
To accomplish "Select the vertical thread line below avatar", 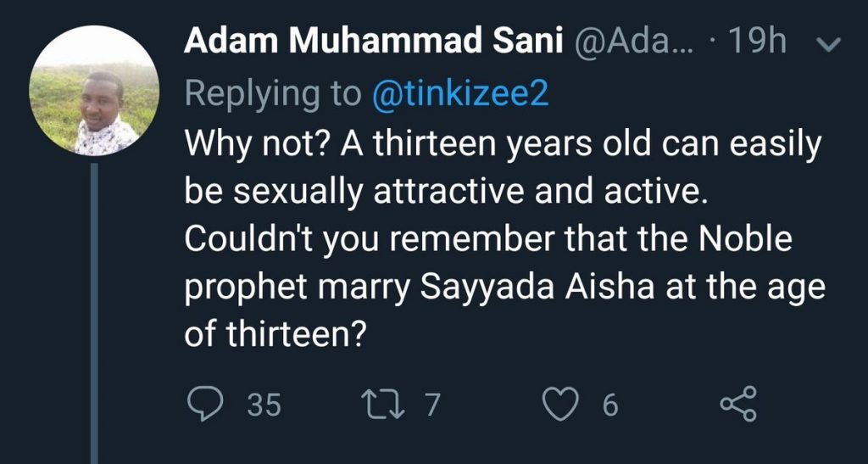I will (x=94, y=314).
